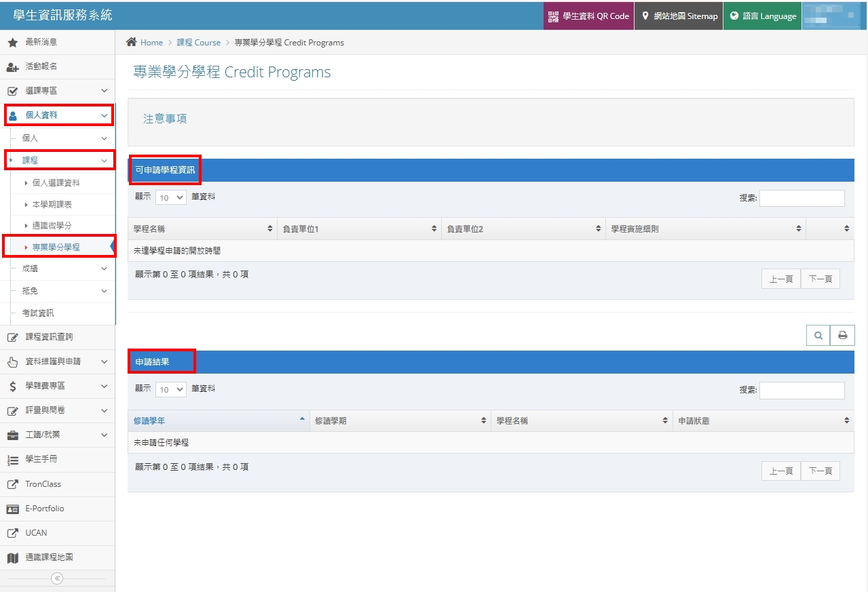868x592 pixels.
Task: Open 最新消息 with star icon
Action: tap(41, 42)
